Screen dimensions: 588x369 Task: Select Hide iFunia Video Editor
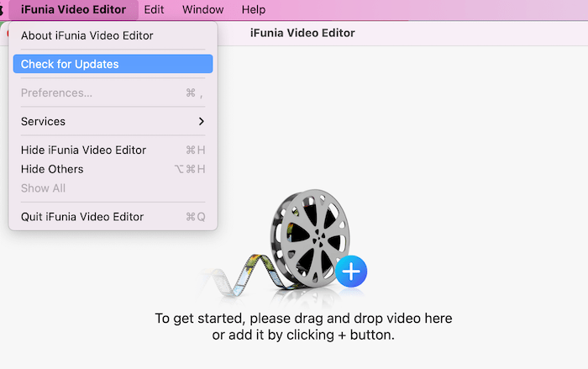tap(83, 150)
